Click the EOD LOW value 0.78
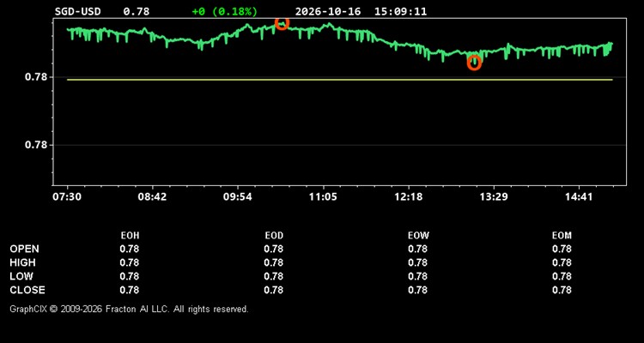 (274, 276)
